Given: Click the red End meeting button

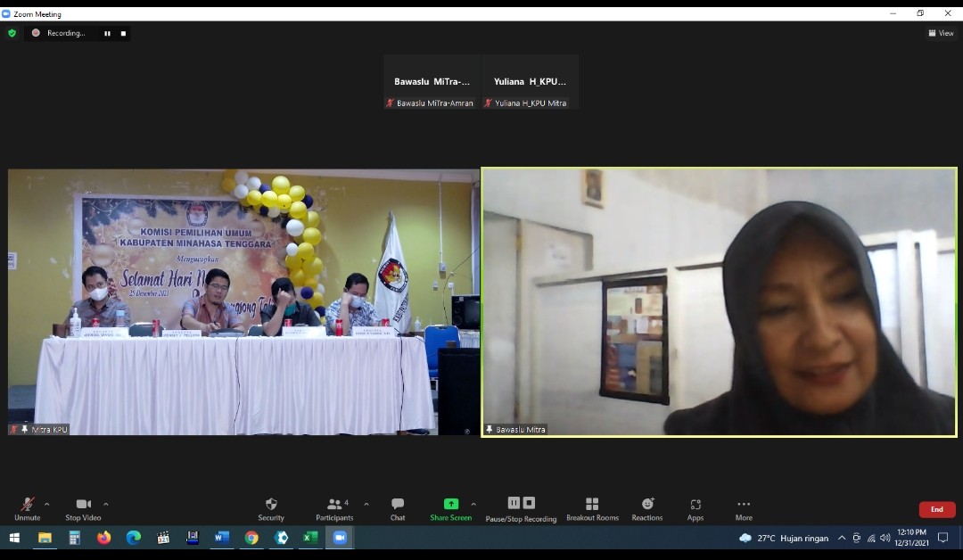Looking at the screenshot, I should coord(936,509).
